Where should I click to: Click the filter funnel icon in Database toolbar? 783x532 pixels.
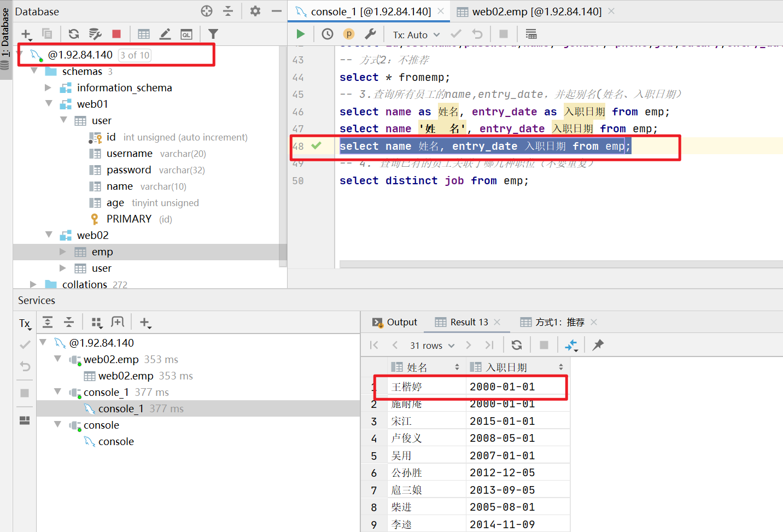pyautogui.click(x=213, y=34)
